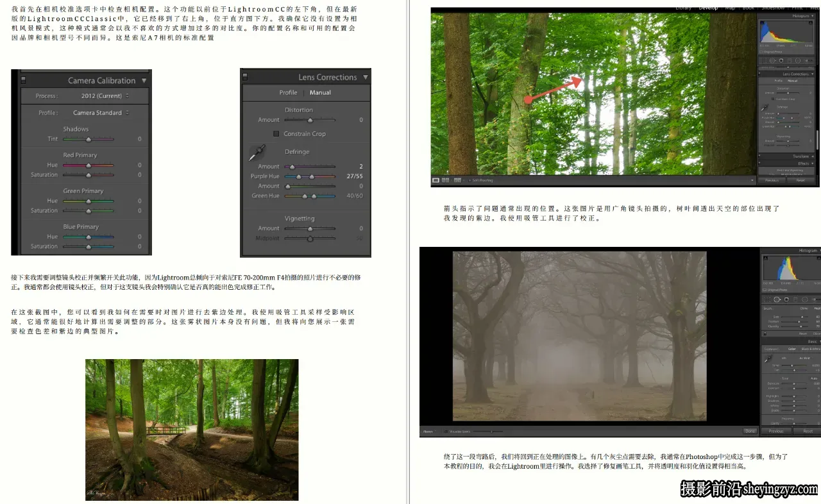
Task: Collapse the Effects panel in forest screenshot
Action: click(x=812, y=164)
